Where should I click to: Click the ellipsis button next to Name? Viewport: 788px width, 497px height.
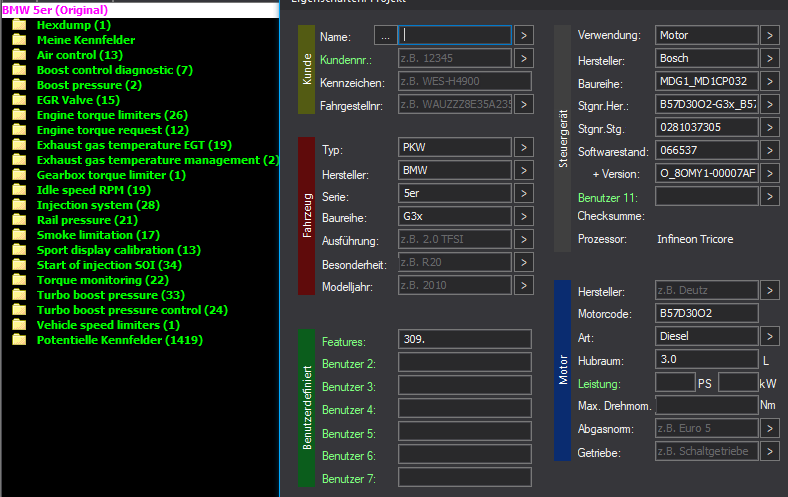tap(385, 36)
